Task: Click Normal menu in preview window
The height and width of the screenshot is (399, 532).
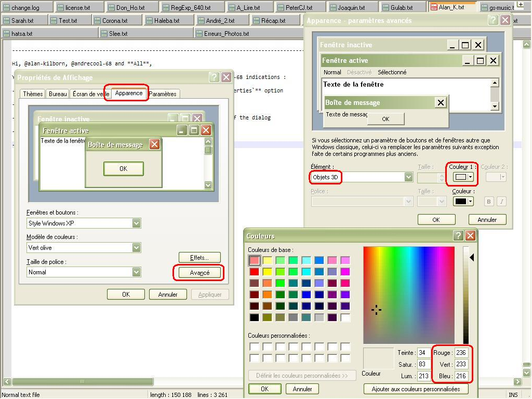Action: (332, 72)
